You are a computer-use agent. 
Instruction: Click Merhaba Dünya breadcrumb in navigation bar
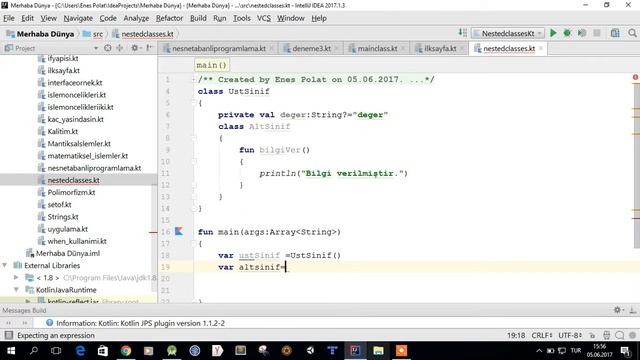[x=40, y=34]
